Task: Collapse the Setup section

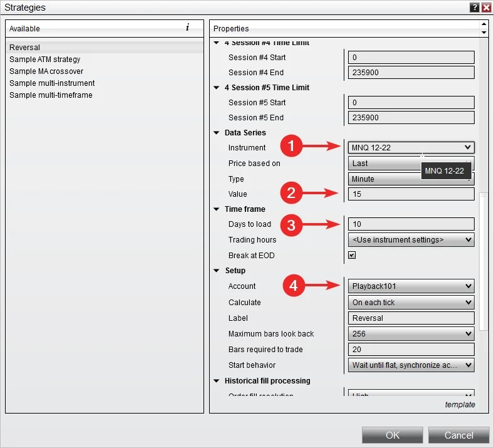Action: (217, 271)
